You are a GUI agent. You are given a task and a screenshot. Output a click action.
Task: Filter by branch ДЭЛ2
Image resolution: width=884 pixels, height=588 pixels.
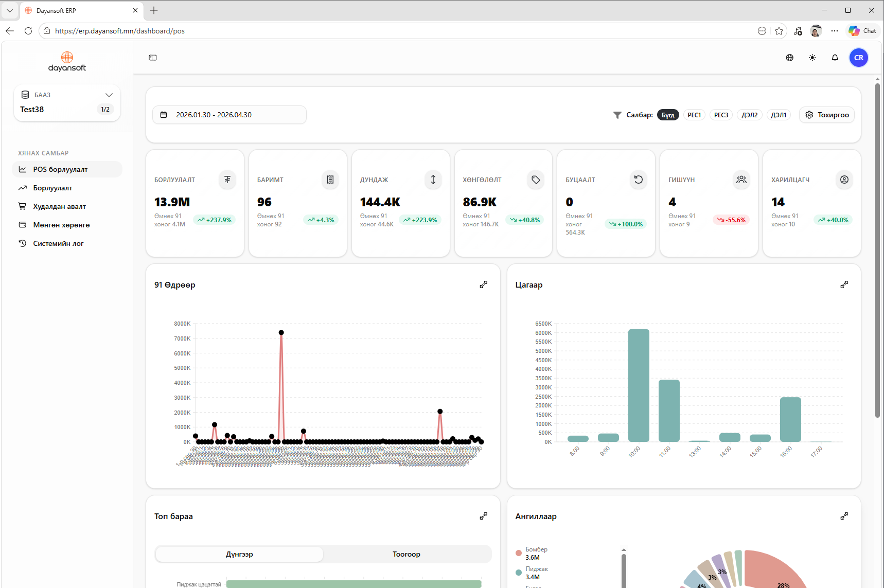click(749, 115)
